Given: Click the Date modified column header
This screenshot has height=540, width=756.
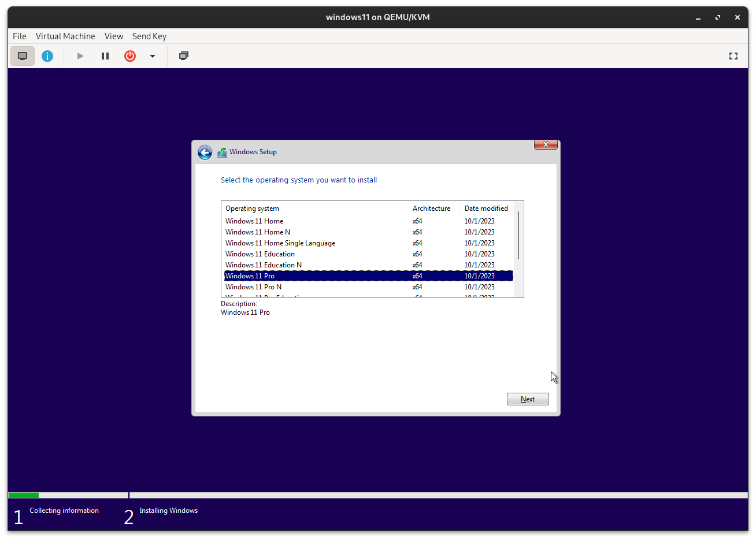Looking at the screenshot, I should [x=487, y=208].
